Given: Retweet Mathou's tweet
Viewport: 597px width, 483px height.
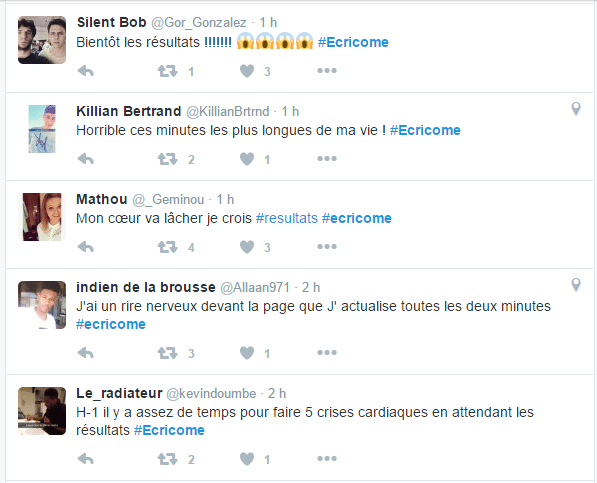Looking at the screenshot, I should [x=168, y=247].
